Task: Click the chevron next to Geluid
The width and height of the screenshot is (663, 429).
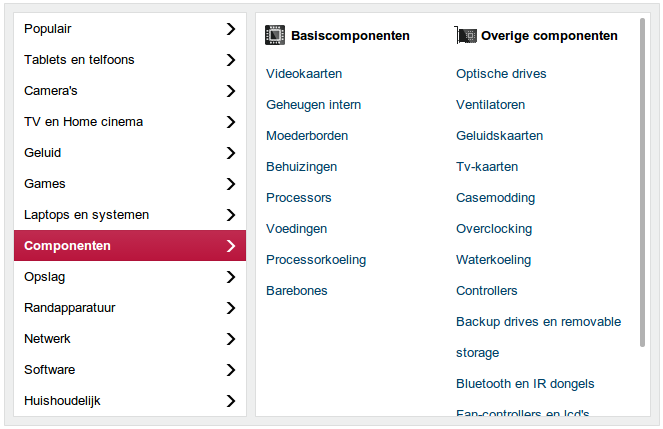Action: (x=231, y=153)
